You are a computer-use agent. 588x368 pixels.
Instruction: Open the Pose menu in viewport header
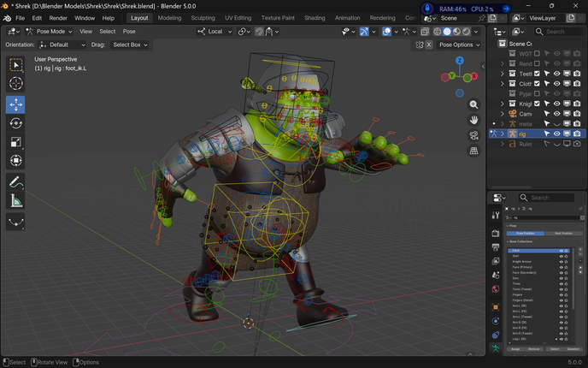(x=129, y=32)
